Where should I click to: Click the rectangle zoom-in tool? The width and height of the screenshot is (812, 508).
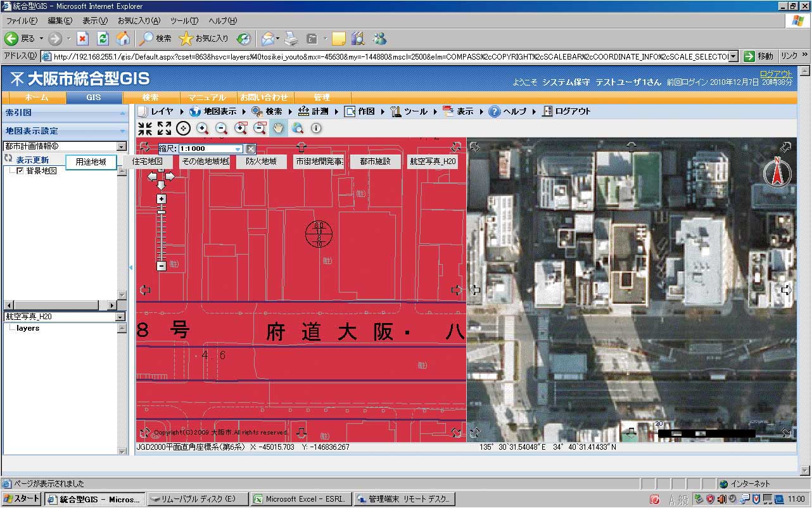click(x=241, y=129)
